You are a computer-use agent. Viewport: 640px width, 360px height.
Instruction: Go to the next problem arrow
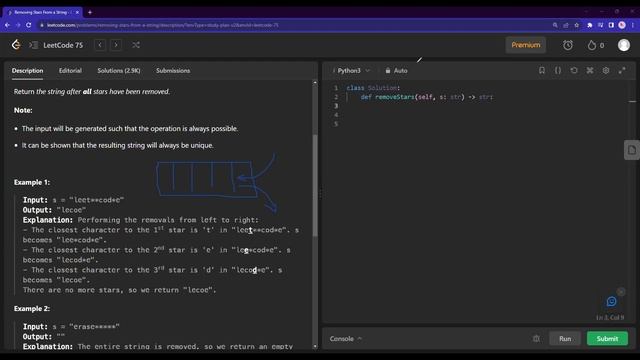(x=116, y=45)
